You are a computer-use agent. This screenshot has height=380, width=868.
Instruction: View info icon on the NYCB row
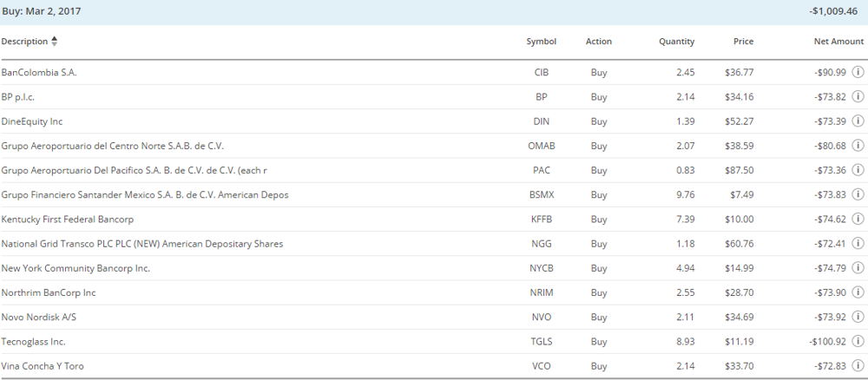pos(858,268)
